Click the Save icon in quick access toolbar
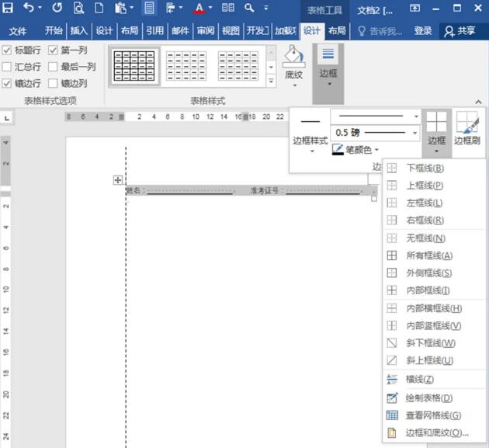The width and height of the screenshot is (489, 448). pyautogui.click(x=8, y=8)
